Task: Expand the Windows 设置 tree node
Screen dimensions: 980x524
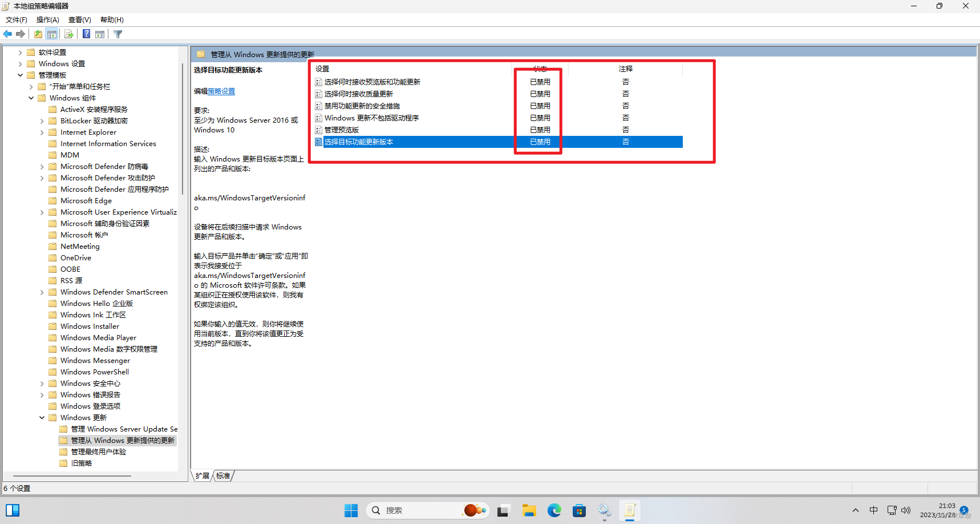Action: click(20, 64)
